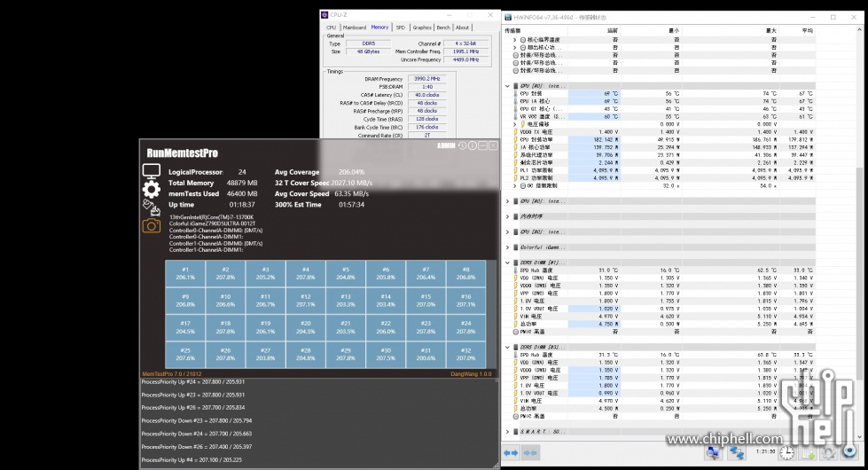This screenshot has width=868, height=470.
Task: Click lightning icon of PL2 功率限制 row
Action: coord(516,178)
